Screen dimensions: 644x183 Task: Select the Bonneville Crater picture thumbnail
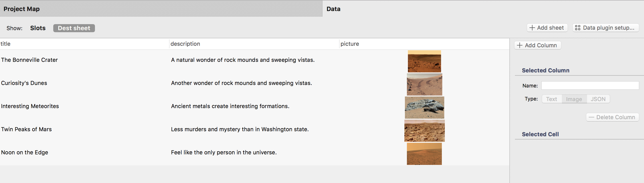pyautogui.click(x=424, y=62)
